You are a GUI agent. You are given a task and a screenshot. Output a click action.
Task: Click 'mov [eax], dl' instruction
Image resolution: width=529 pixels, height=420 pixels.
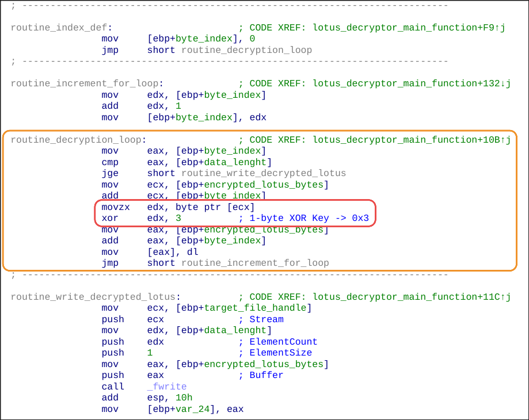coord(150,252)
